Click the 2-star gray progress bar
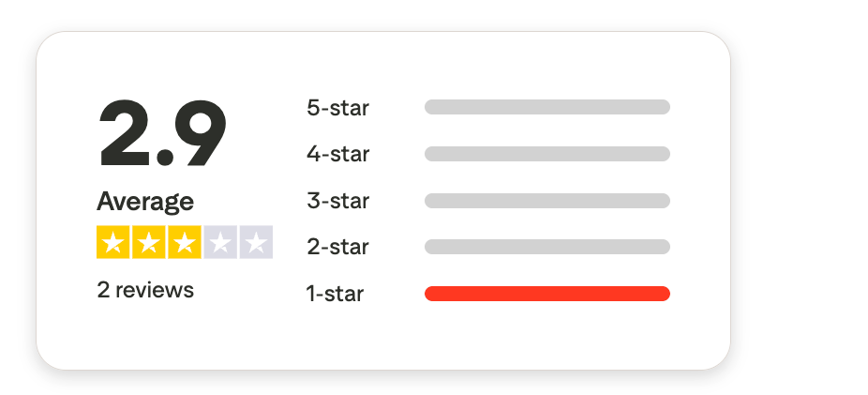 pyautogui.click(x=546, y=247)
